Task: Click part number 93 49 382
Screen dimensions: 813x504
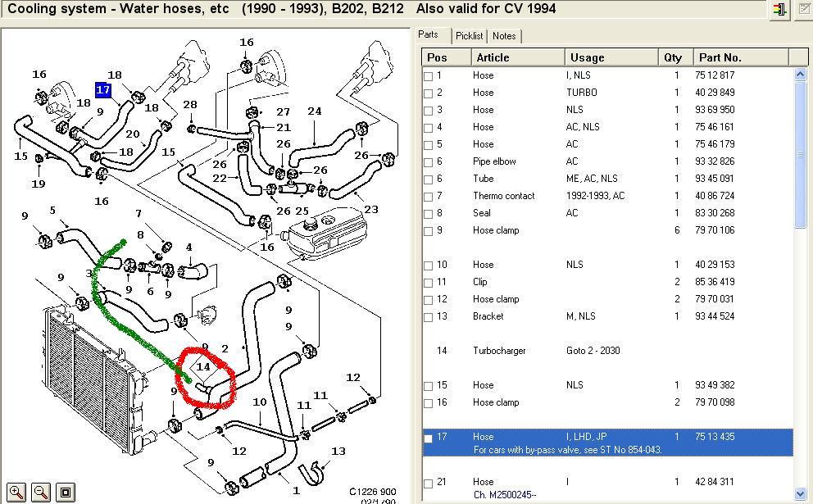Action: [715, 384]
